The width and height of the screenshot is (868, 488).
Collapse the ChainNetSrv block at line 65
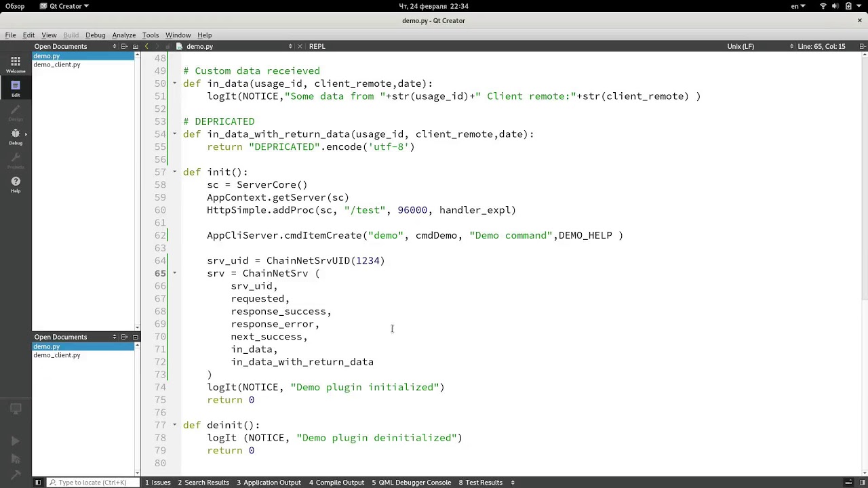tap(174, 273)
